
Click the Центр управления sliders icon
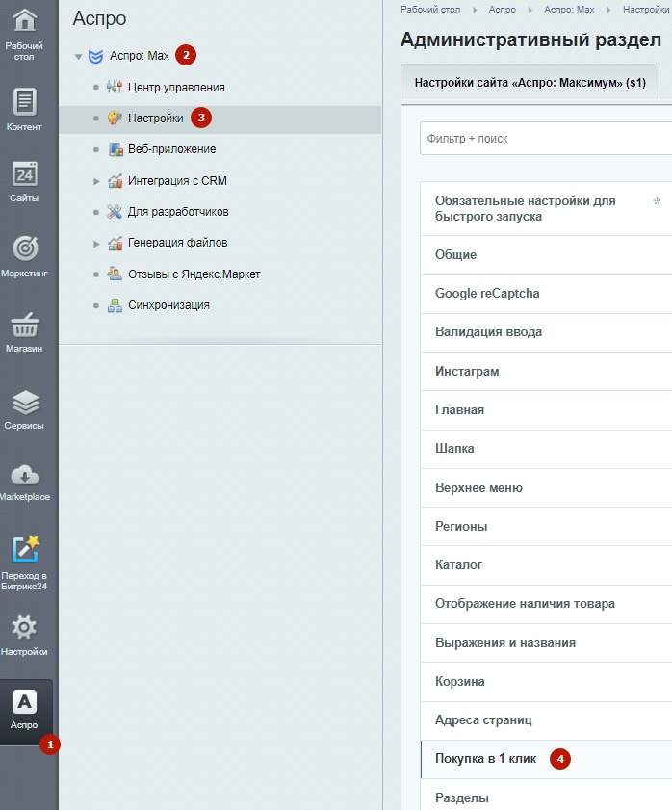pos(115,87)
